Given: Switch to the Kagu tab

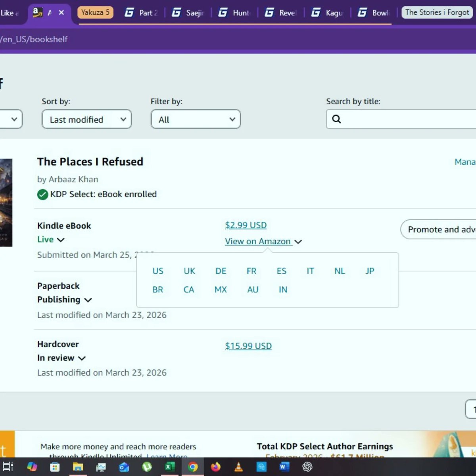Looking at the screenshot, I should [327, 13].
